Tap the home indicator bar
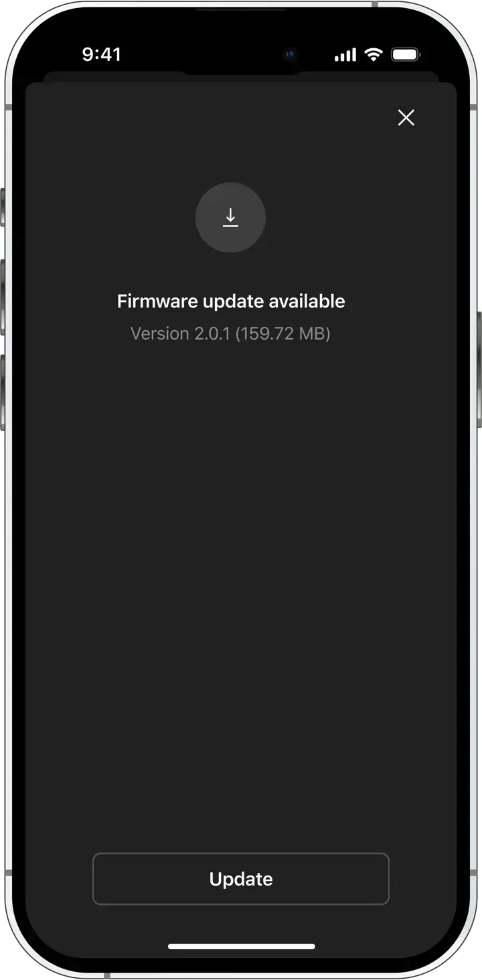The height and width of the screenshot is (980, 482). pyautogui.click(x=242, y=947)
